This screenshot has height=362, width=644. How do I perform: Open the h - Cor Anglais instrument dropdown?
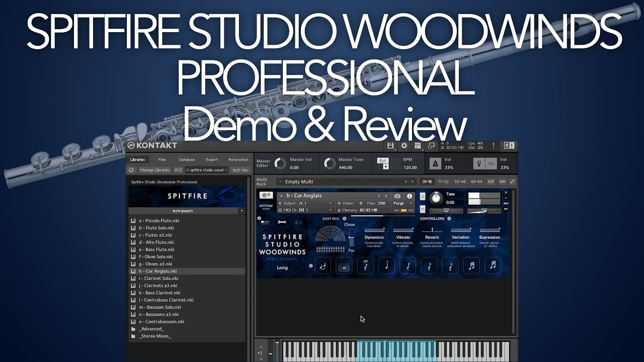tap(282, 196)
